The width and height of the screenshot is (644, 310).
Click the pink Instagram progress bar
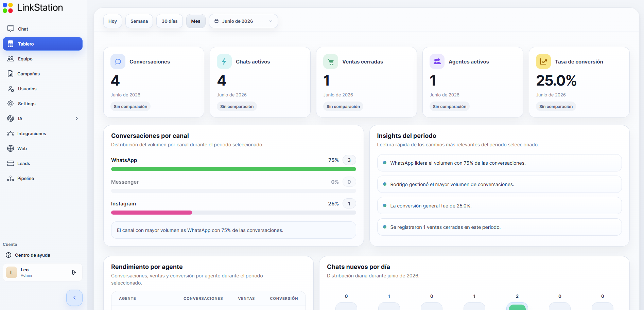pos(152,213)
